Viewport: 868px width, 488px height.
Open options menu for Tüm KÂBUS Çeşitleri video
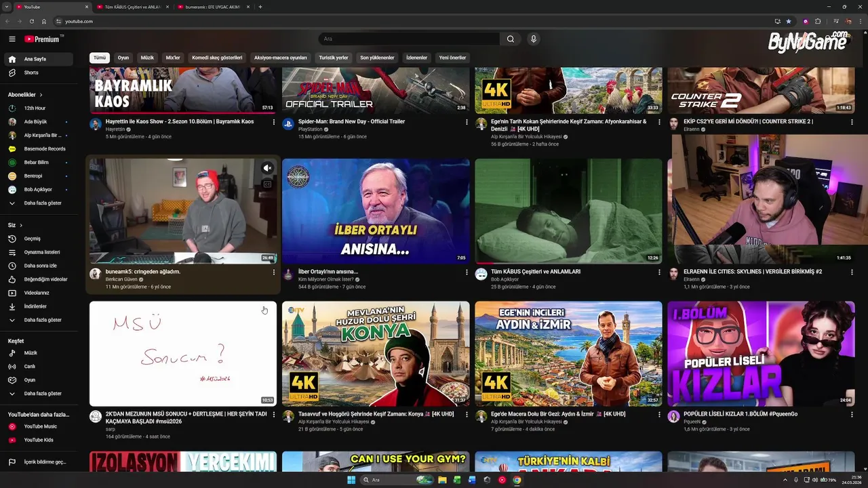click(659, 272)
